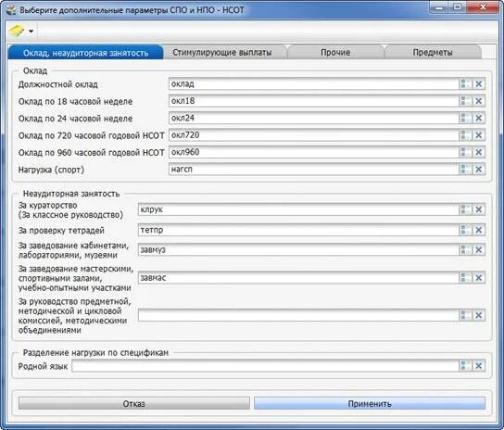Viewport: 504px width, 430px height.
Task: Click the field containing клрук
Action: 298,209
